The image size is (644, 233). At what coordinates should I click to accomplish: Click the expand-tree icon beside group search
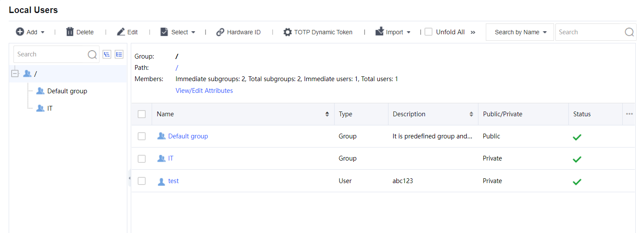pyautogui.click(x=106, y=54)
